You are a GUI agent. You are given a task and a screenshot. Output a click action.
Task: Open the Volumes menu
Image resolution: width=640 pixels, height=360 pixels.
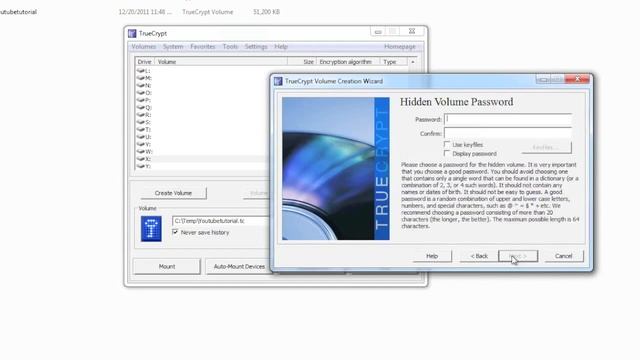(144, 47)
